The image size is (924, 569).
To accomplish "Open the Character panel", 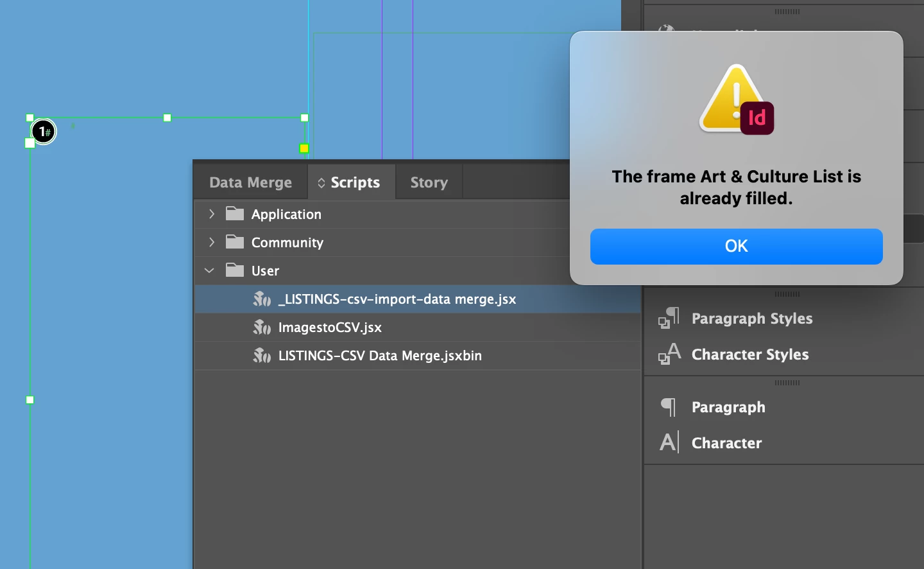I will tap(727, 443).
